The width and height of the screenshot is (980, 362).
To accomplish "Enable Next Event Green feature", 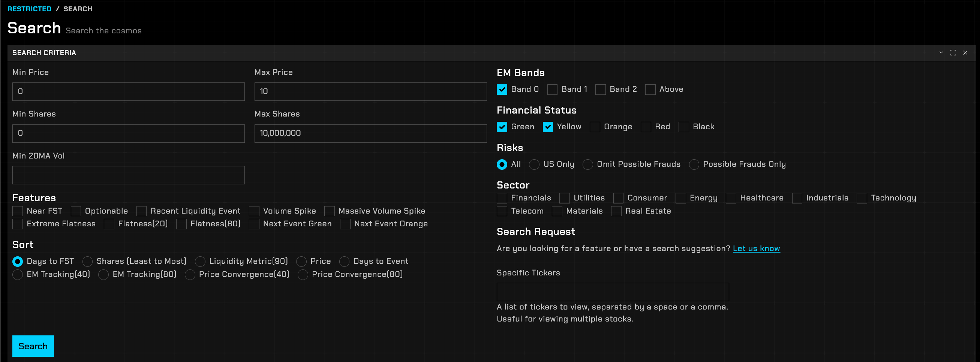I will pyautogui.click(x=254, y=224).
